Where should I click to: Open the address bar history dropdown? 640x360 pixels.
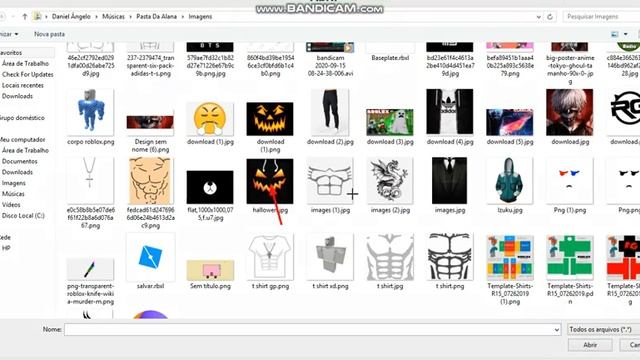[539, 17]
